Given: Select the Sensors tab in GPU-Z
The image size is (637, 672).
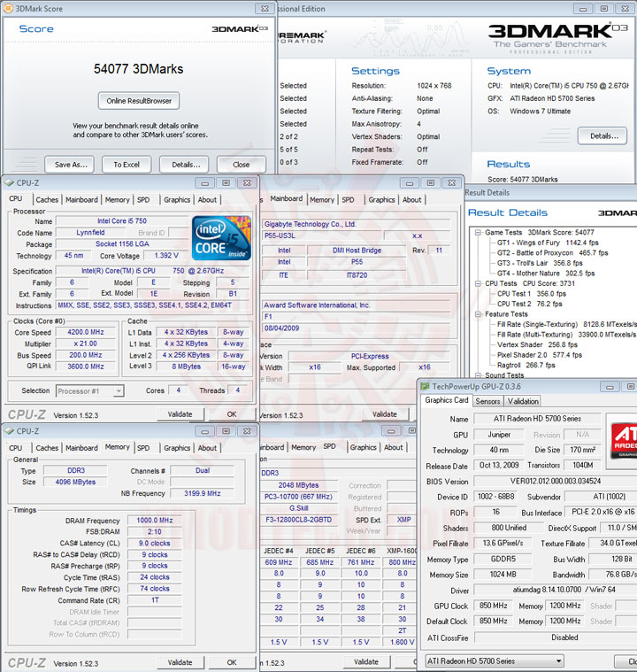Looking at the screenshot, I should point(487,401).
